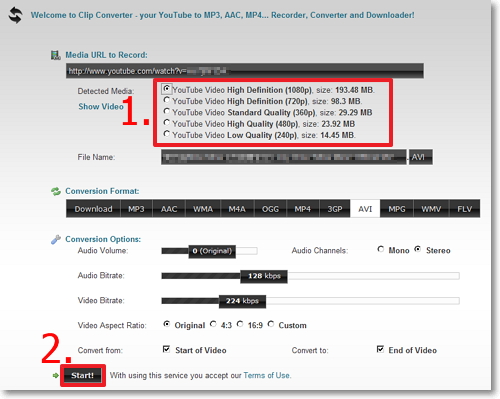Select M4A conversion format
This screenshot has height=399, width=500.
coord(237,209)
